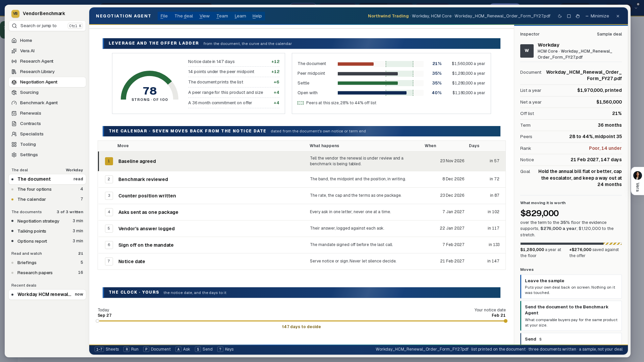Image resolution: width=644 pixels, height=362 pixels.
Task: Select move 6 Sign off on the mandate
Action: coord(302,245)
